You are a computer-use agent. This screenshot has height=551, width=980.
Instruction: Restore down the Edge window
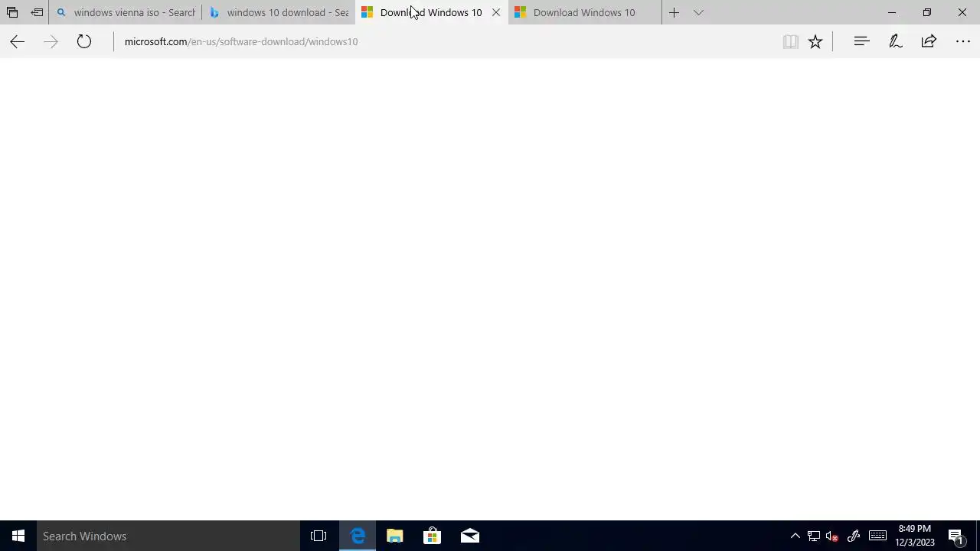pos(927,12)
